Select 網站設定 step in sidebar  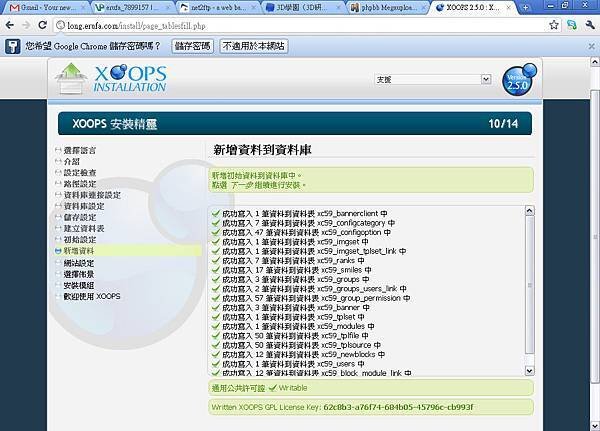click(78, 263)
